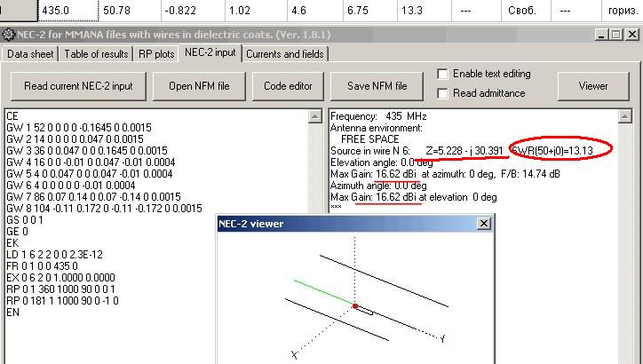Click the 'EX 0 6 2 0 1.0000 0.0000' line
This screenshot has height=364, width=643.
[60, 278]
